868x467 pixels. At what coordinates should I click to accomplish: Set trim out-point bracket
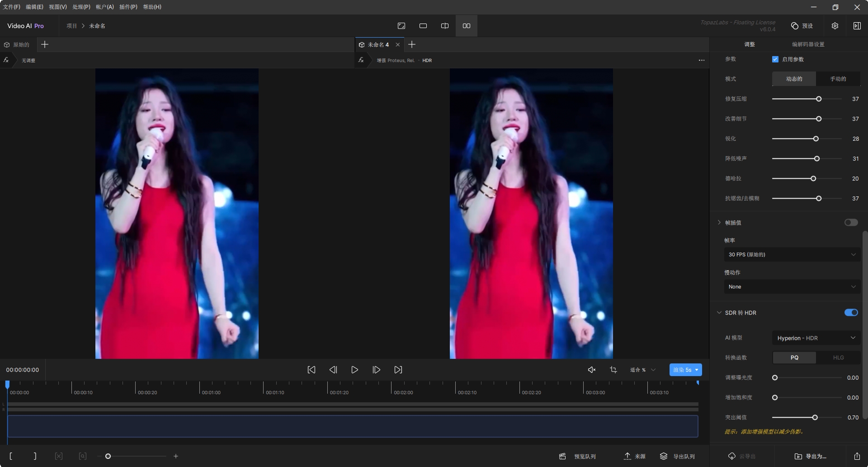(35, 456)
